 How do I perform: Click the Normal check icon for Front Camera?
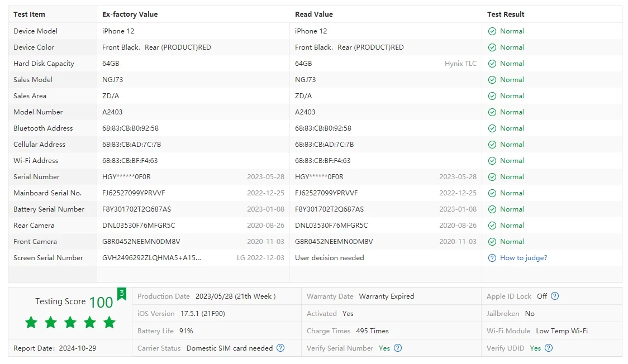492,242
